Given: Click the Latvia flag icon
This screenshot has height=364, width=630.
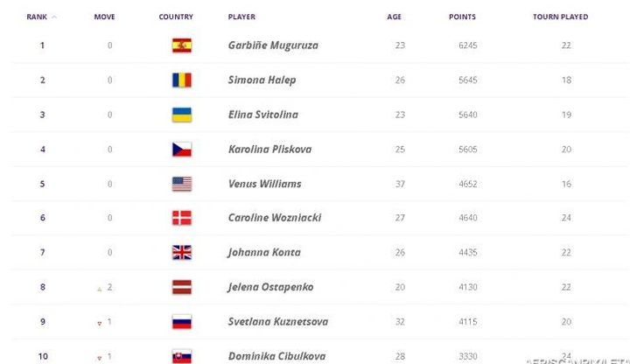Looking at the screenshot, I should (x=182, y=287).
